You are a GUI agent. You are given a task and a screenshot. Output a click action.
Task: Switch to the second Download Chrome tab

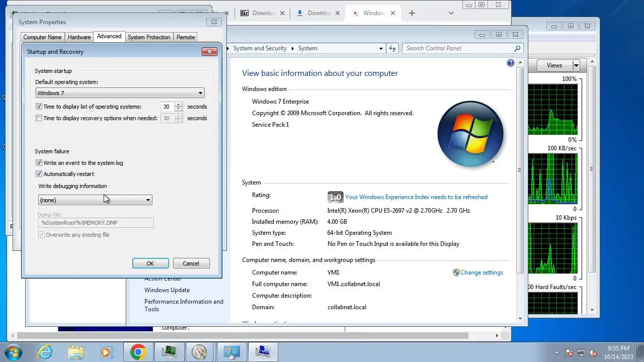318,13
